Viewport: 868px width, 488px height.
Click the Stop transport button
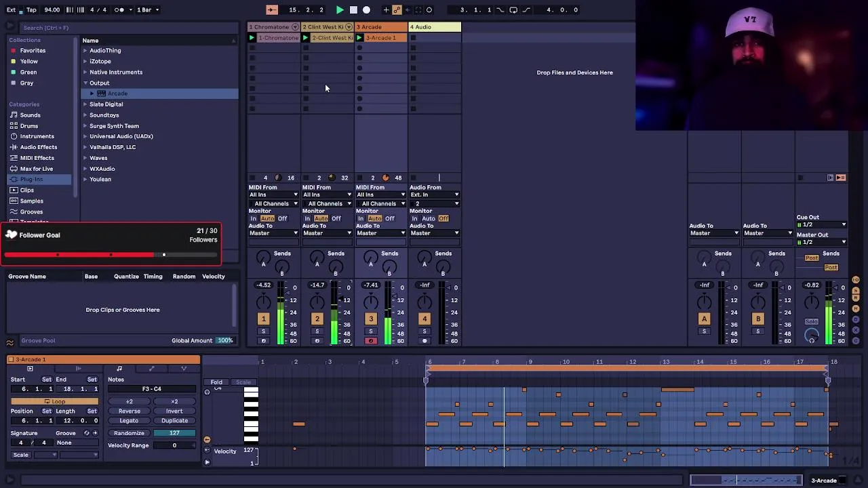(353, 9)
